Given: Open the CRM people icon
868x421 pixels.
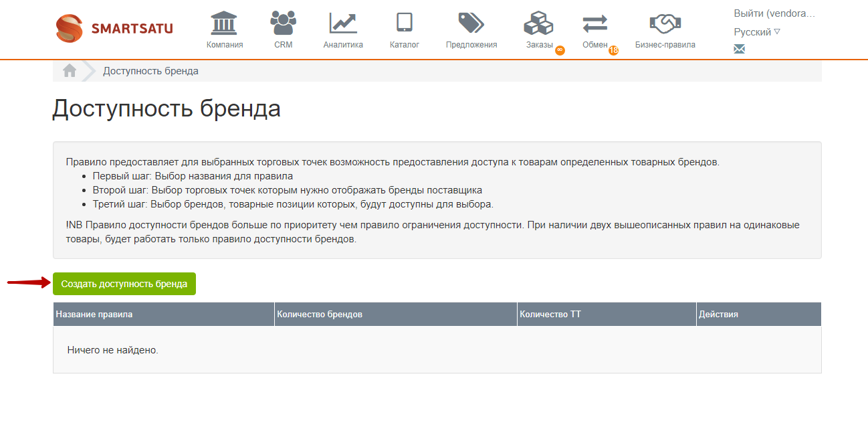Looking at the screenshot, I should pos(283,23).
